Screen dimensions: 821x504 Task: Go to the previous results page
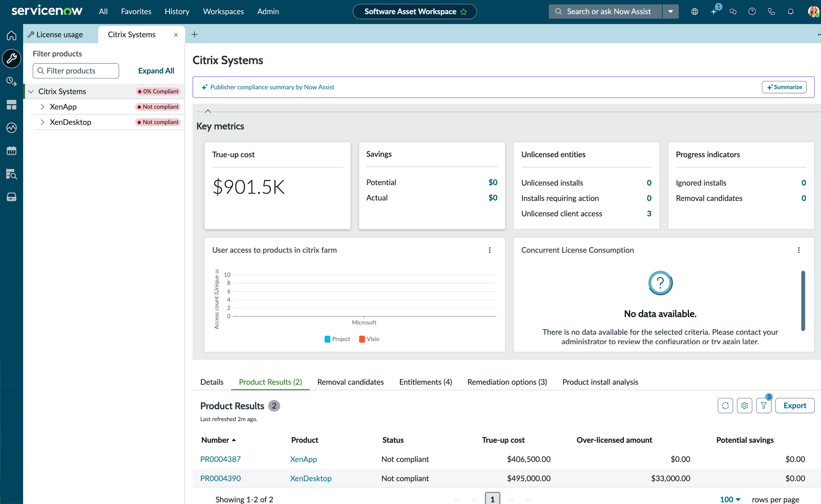(x=475, y=499)
